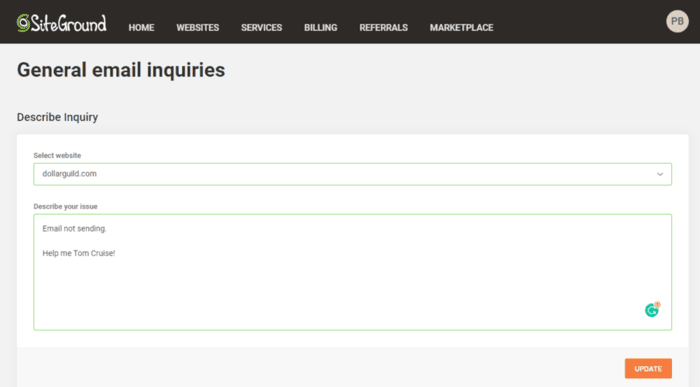Click inside the Describe your issue text box

pyautogui.click(x=353, y=272)
